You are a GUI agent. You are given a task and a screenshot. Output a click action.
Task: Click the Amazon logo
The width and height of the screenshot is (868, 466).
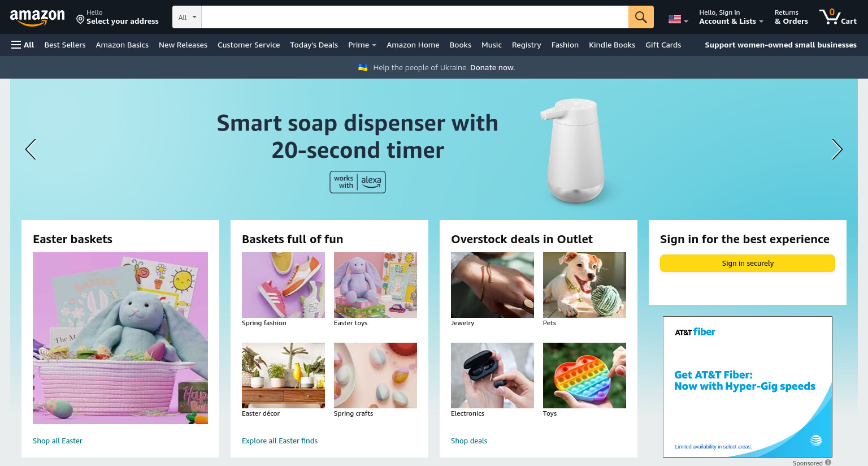point(37,18)
